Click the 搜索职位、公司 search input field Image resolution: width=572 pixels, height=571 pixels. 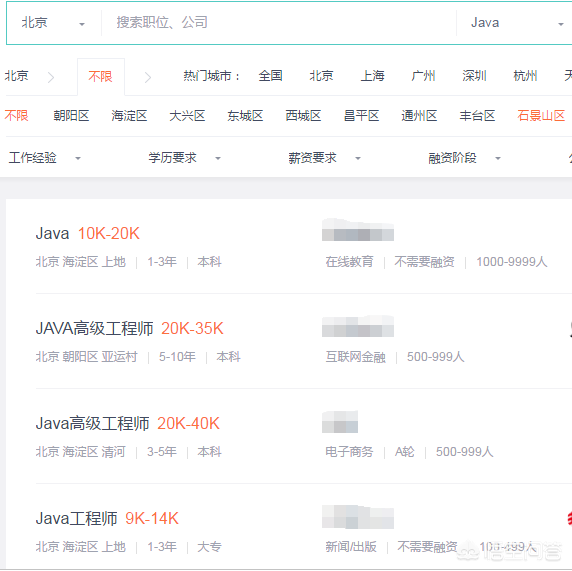[x=279, y=23]
